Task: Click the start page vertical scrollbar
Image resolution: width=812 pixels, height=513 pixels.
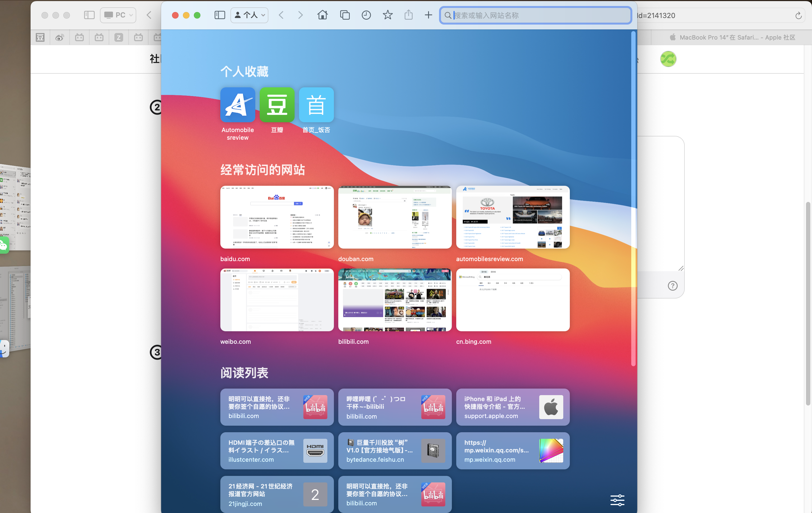Action: point(633,199)
